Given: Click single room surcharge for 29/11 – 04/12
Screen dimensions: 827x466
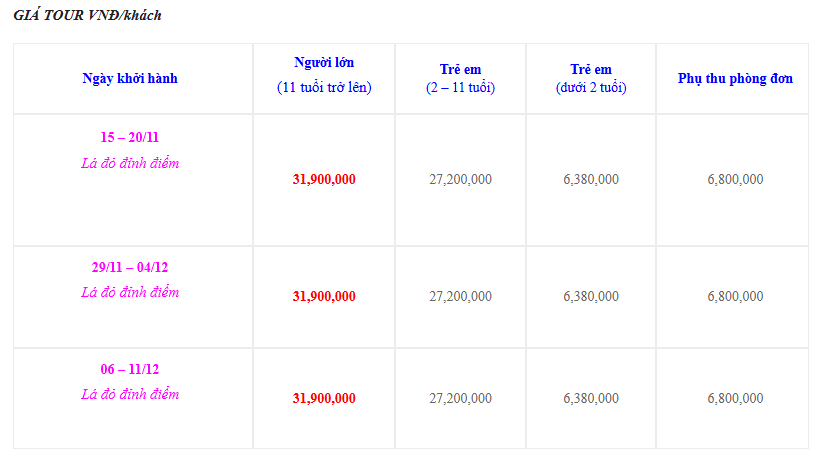Looking at the screenshot, I should [x=735, y=296].
